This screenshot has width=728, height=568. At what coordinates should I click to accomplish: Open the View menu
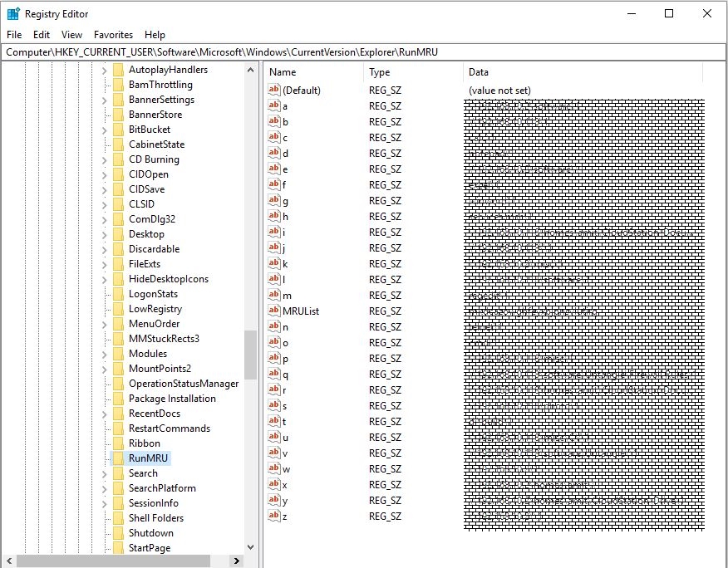point(71,35)
